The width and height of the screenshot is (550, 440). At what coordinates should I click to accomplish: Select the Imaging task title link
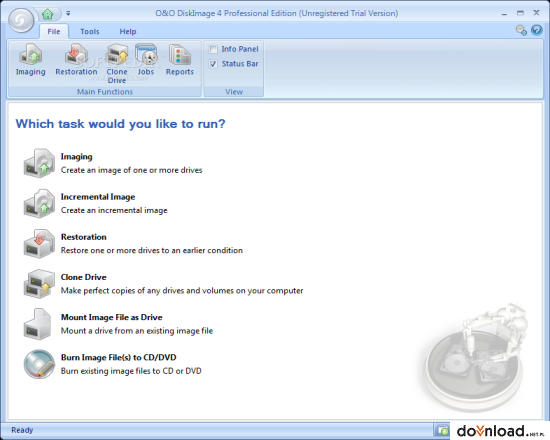[76, 156]
